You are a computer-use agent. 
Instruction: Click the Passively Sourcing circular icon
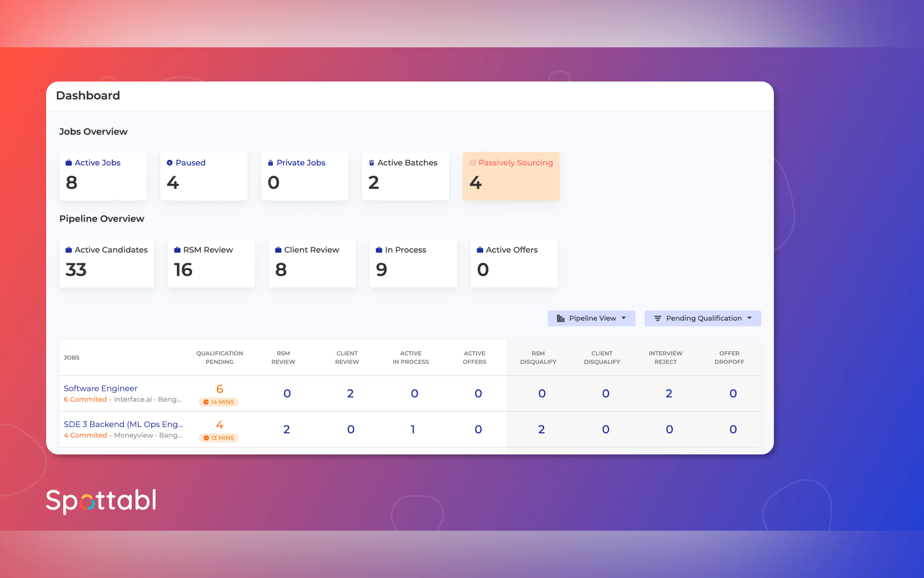(473, 163)
